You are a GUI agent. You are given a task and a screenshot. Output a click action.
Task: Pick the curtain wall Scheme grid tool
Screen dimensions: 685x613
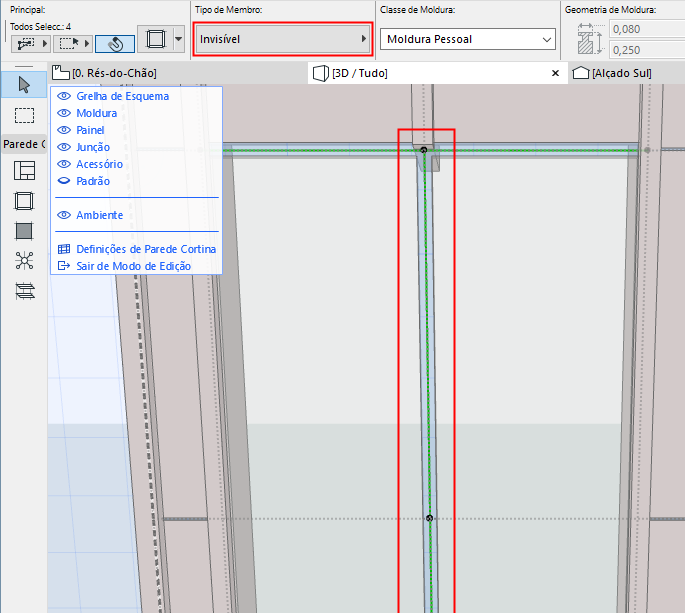(24, 171)
